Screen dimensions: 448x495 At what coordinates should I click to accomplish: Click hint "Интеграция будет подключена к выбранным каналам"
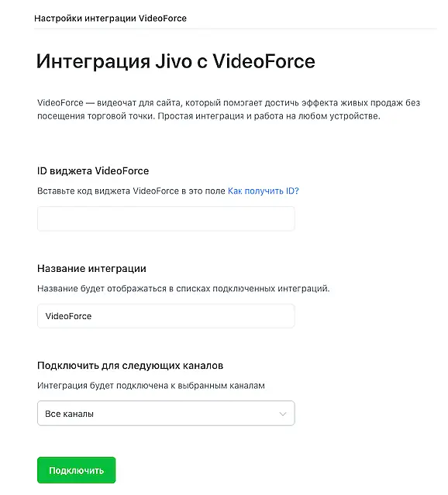pos(151,386)
